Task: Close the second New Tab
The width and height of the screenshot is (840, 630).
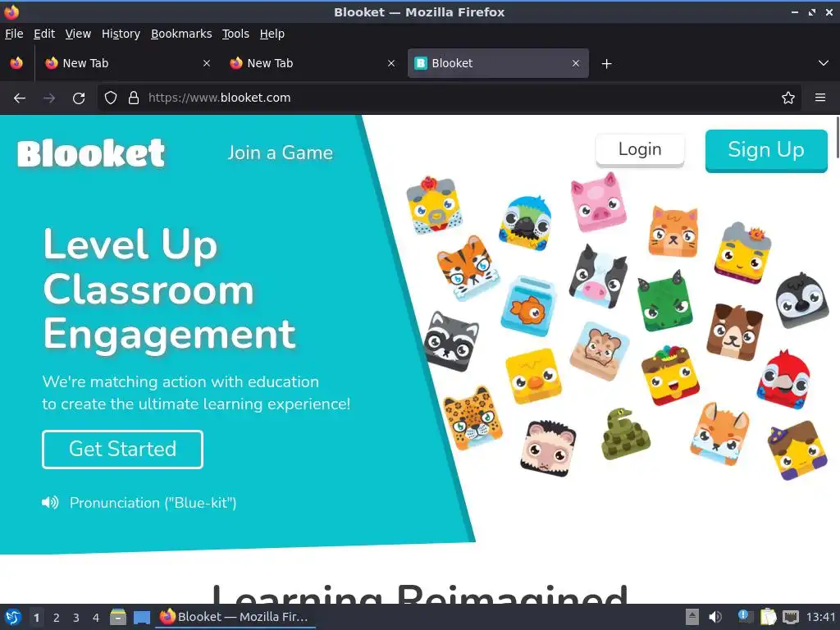Action: 391,63
